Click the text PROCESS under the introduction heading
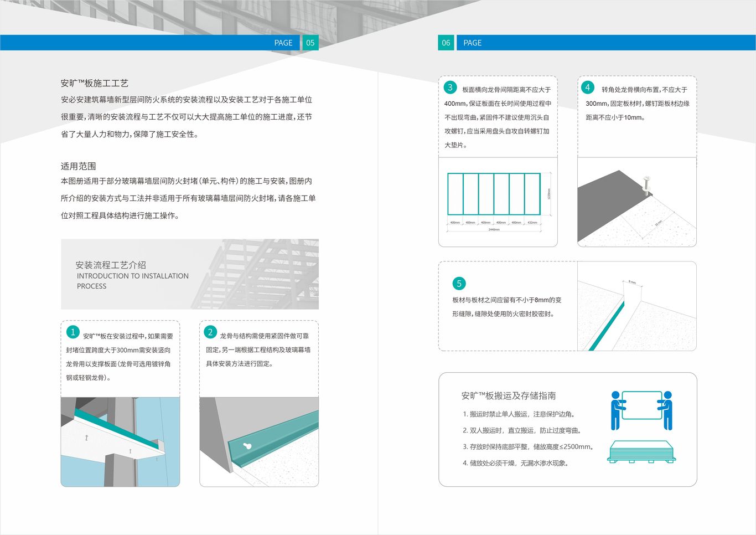 pyautogui.click(x=92, y=286)
